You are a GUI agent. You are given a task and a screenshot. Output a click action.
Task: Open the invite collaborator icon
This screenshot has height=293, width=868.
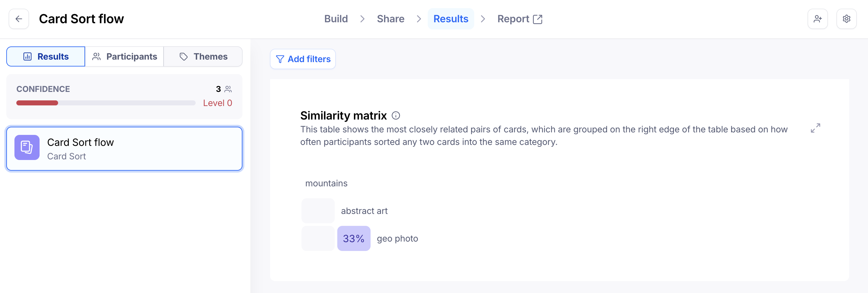(817, 19)
